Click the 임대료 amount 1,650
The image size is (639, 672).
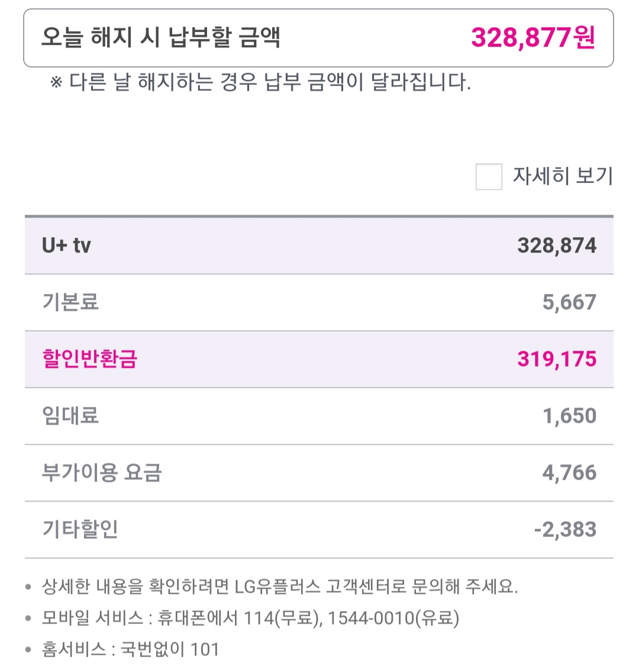click(569, 416)
